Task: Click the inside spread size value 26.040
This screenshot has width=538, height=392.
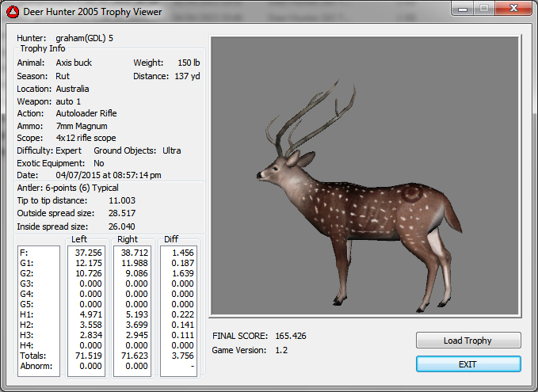Action: (121, 226)
